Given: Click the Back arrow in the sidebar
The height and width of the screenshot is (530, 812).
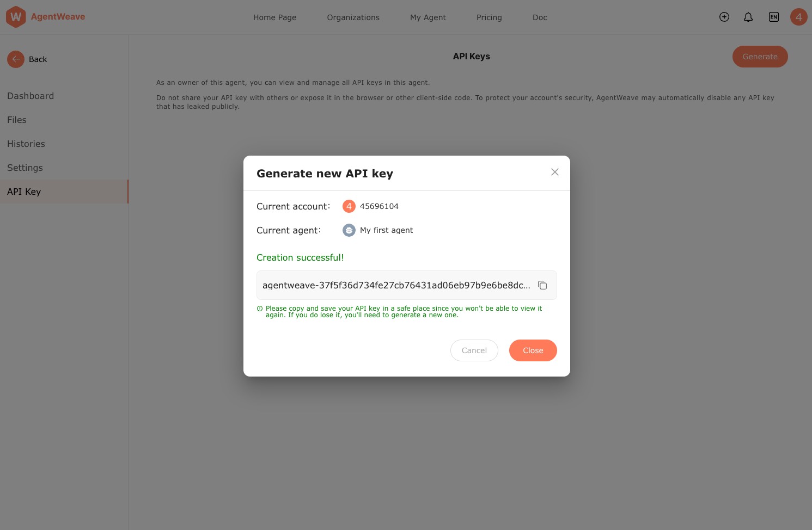Looking at the screenshot, I should click(x=16, y=59).
